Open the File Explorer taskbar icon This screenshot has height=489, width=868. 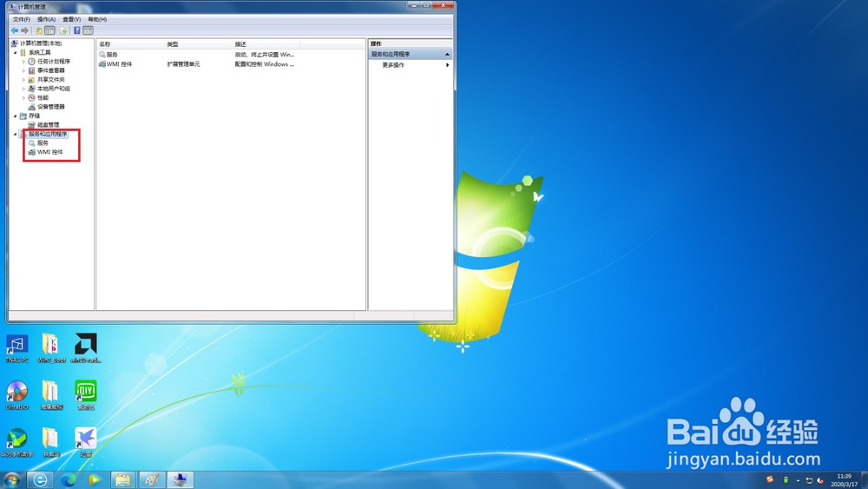tap(123, 479)
